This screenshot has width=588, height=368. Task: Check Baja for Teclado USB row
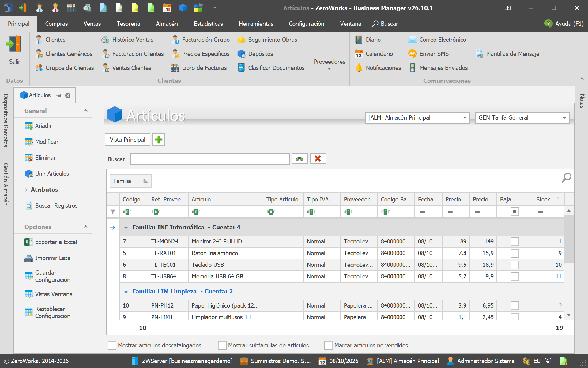tap(515, 265)
